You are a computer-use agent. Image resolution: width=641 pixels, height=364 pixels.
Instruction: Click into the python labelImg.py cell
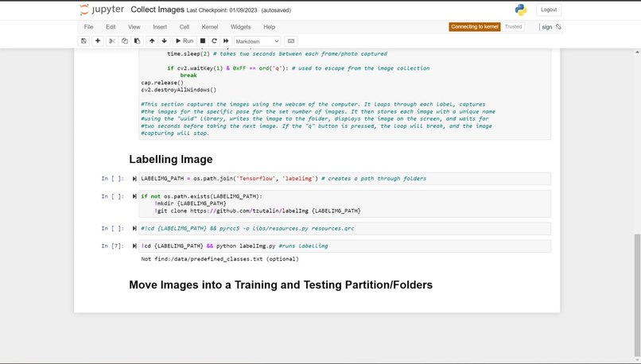tap(344, 246)
